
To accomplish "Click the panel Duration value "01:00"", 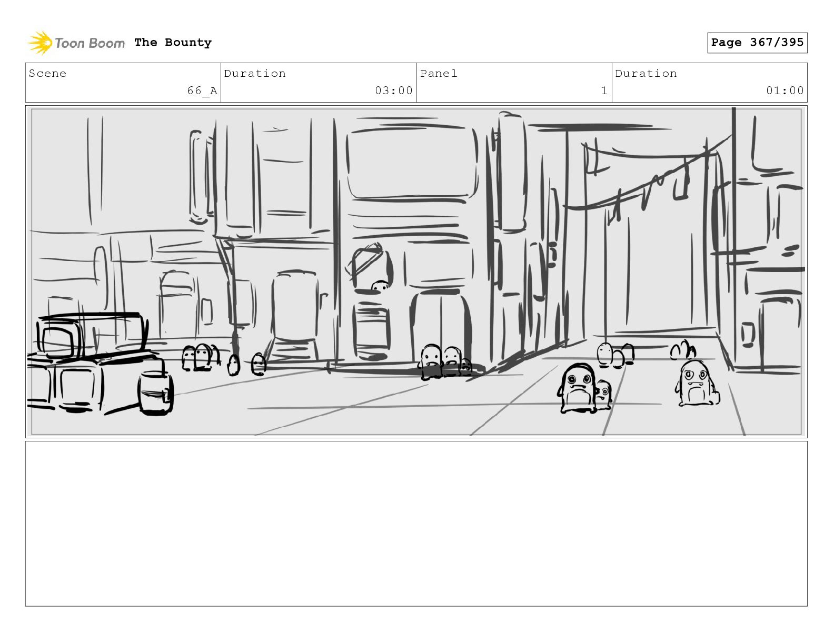I will (x=785, y=90).
